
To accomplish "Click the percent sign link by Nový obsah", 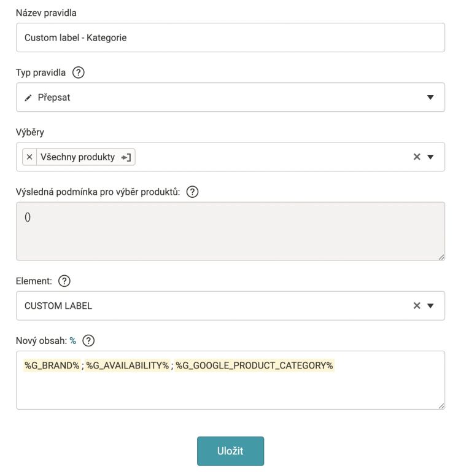I will 73,341.
